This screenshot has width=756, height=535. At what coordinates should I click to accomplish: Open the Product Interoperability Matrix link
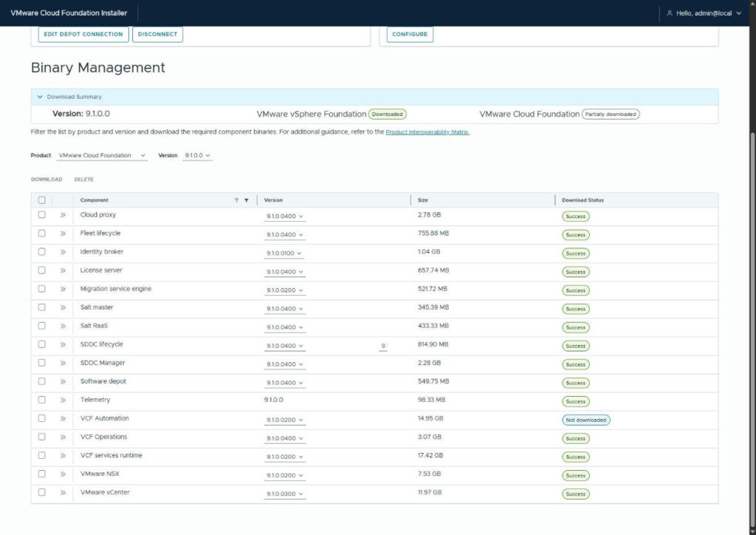click(x=427, y=132)
